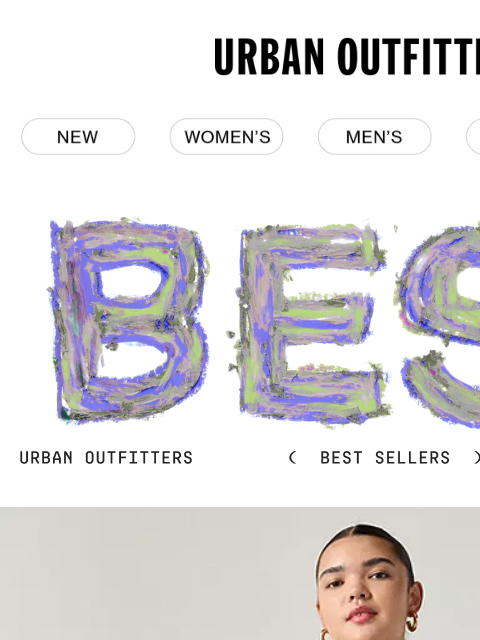Click next arrow after BEST SELLERS
Screen dimensions: 480x640
coord(477,458)
